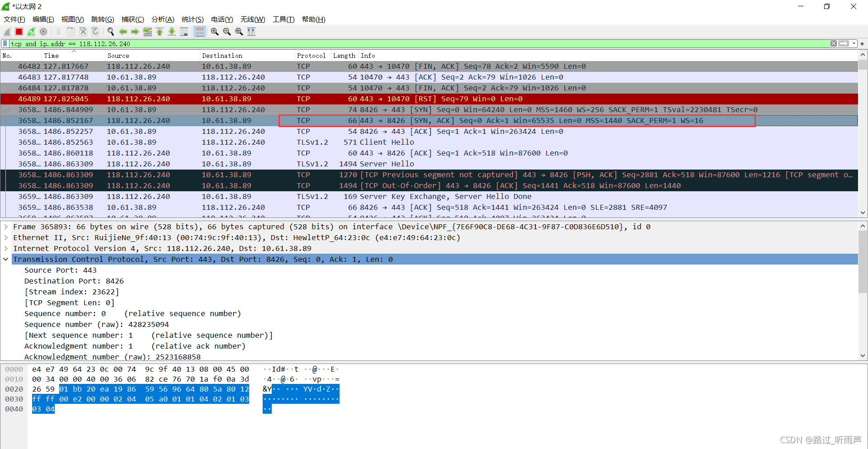Jump to the last packet
The width and height of the screenshot is (868, 449).
(172, 32)
